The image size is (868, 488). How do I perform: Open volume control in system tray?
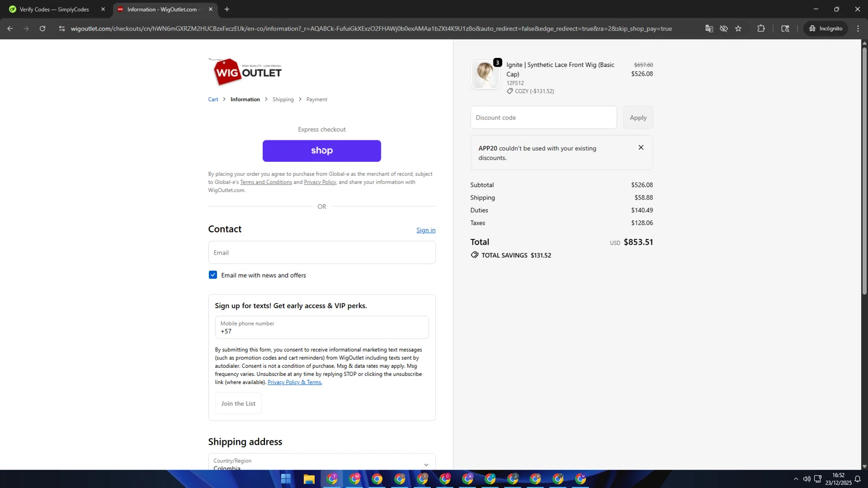pos(807,479)
